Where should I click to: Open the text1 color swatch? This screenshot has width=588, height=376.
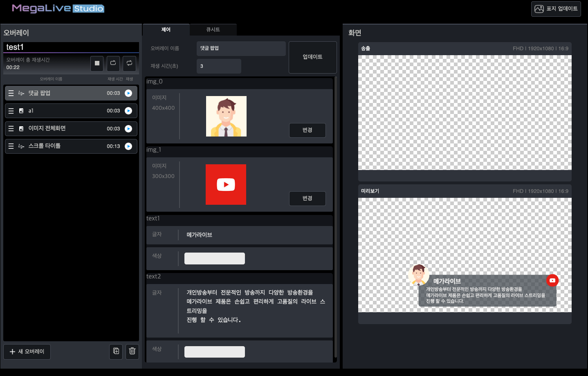(x=214, y=258)
